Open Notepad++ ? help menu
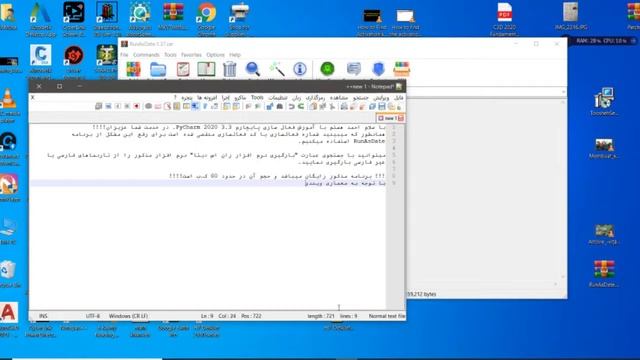 click(x=176, y=98)
